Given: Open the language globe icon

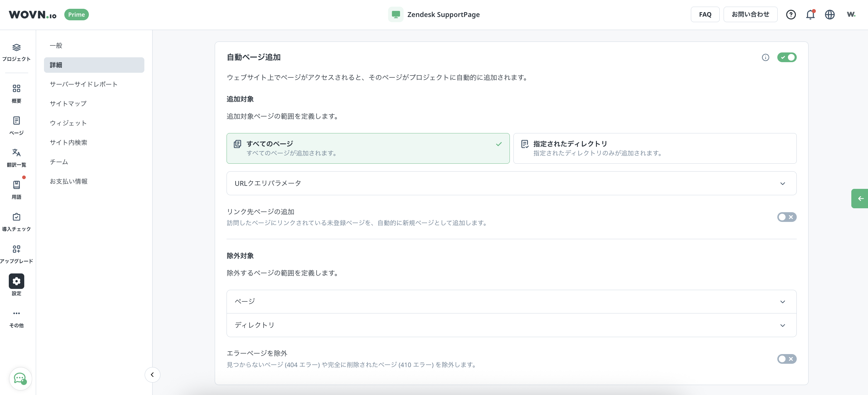Looking at the screenshot, I should (x=829, y=15).
